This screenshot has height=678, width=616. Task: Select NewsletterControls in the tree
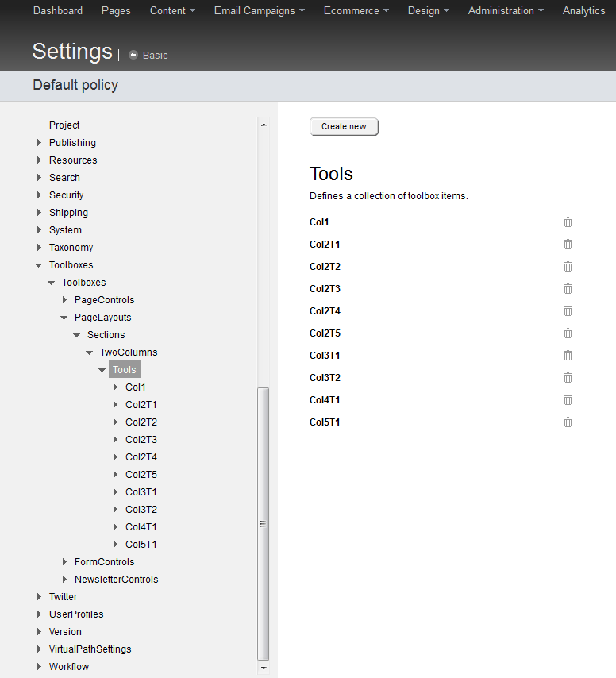coord(116,580)
